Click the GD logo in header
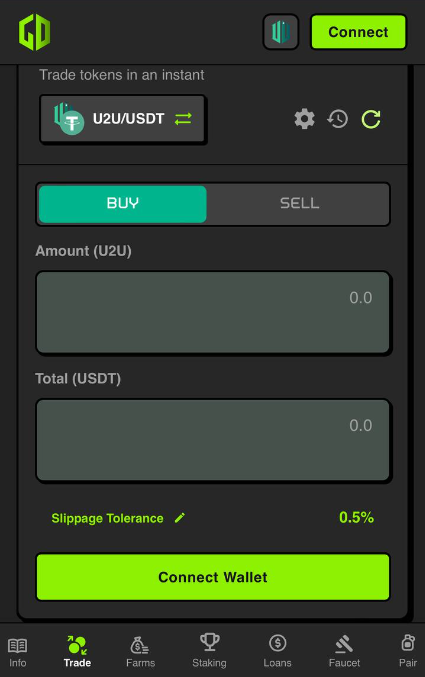The image size is (425, 677). 35,32
